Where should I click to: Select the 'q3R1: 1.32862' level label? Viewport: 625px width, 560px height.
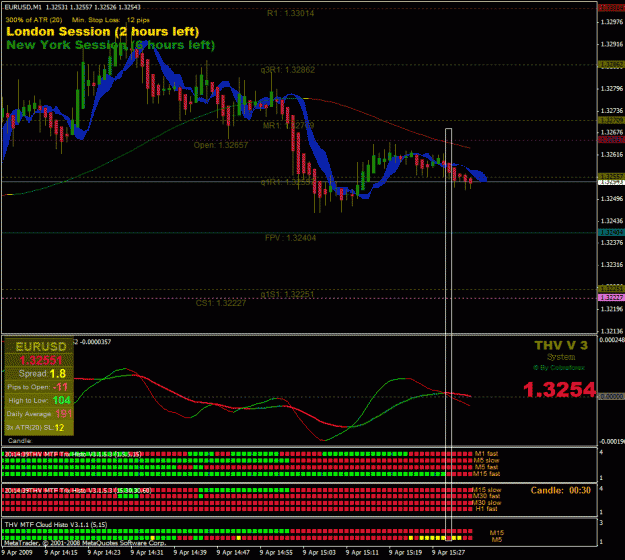click(287, 70)
